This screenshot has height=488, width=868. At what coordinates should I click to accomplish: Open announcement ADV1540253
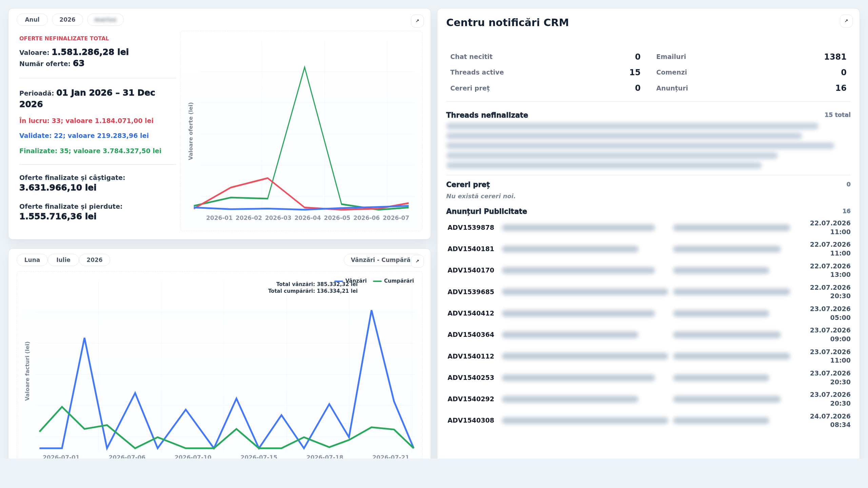[648, 378]
